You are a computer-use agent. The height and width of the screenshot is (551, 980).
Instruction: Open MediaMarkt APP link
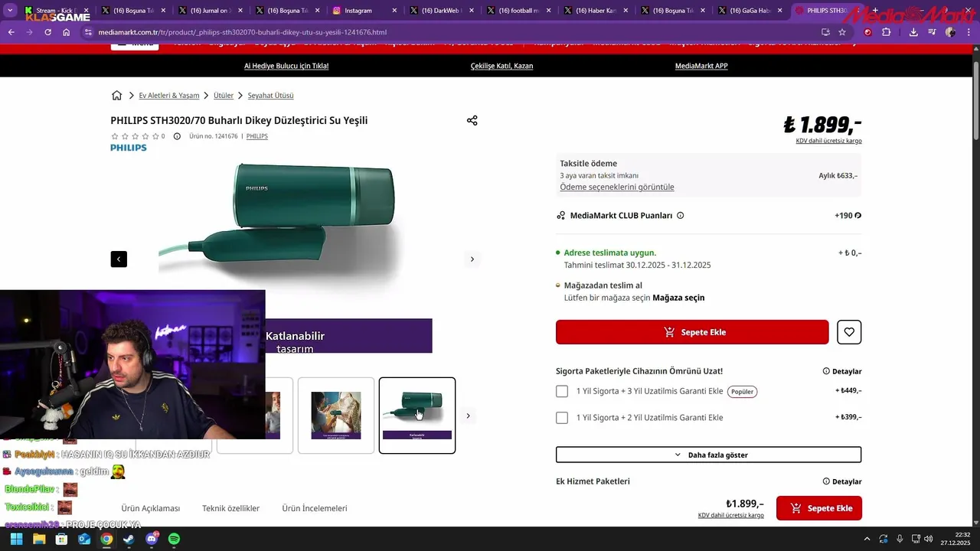pyautogui.click(x=701, y=66)
